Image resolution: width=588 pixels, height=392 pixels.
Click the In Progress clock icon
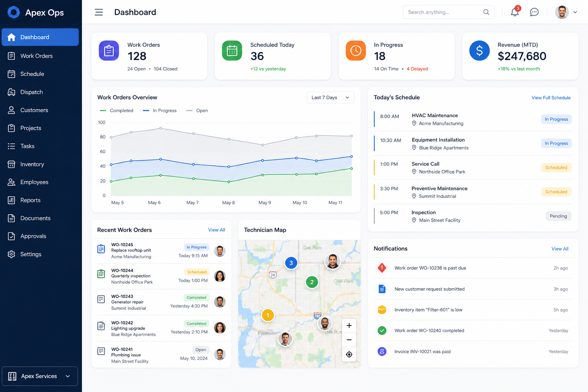coord(356,51)
